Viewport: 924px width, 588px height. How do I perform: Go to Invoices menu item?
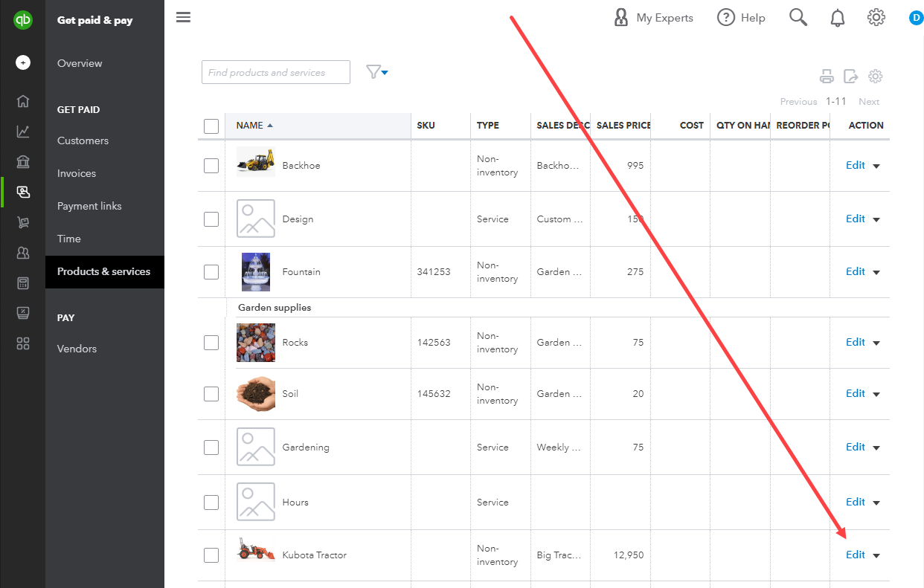[x=77, y=173]
